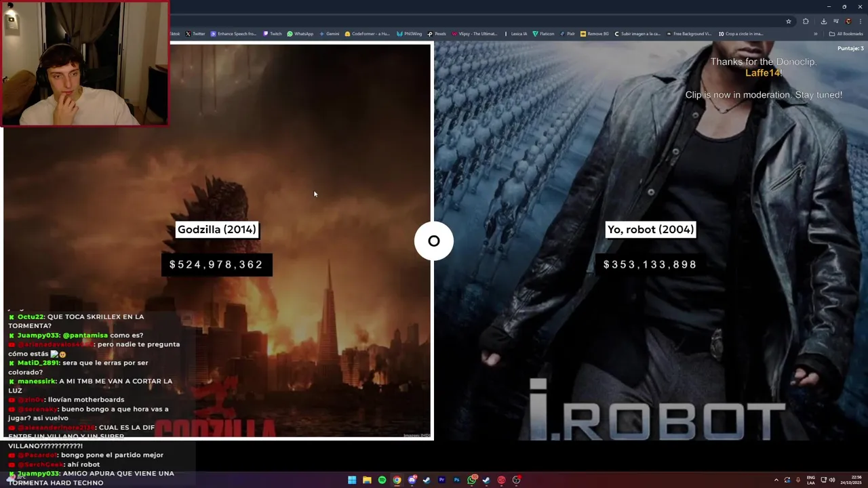Open the Twitch bookmark
Screen dimensions: 868x488
[x=272, y=34]
